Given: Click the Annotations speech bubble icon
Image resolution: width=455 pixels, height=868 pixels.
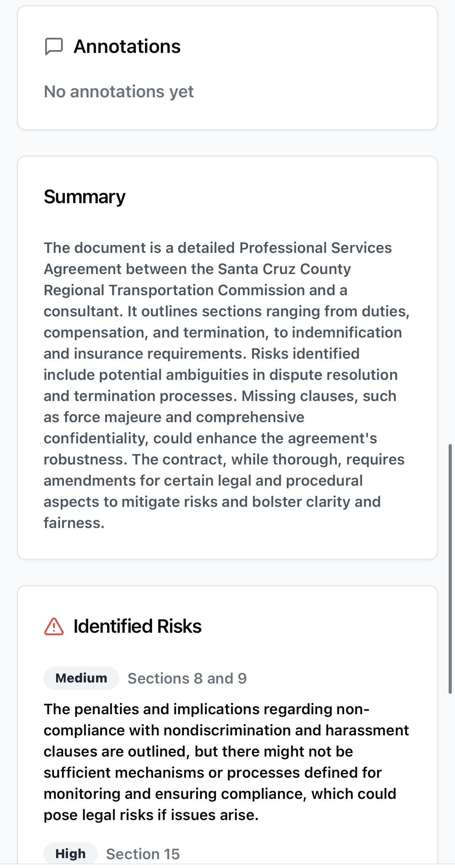Looking at the screenshot, I should click(54, 47).
